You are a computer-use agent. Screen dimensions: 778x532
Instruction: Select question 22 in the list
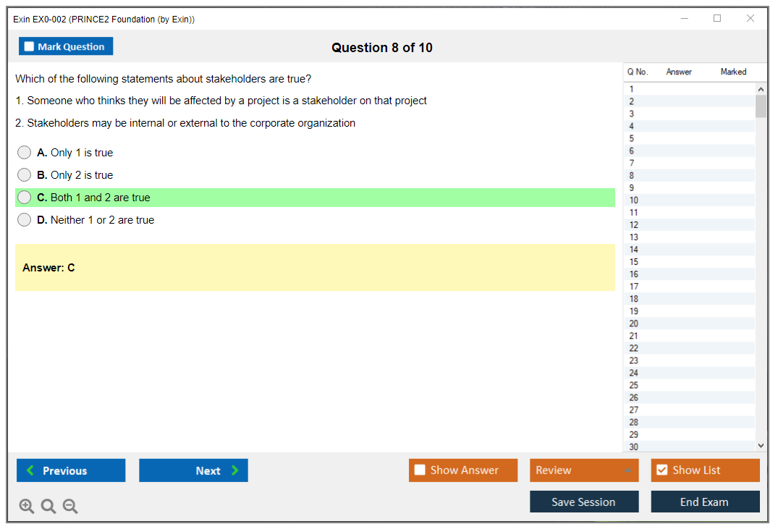pyautogui.click(x=634, y=348)
